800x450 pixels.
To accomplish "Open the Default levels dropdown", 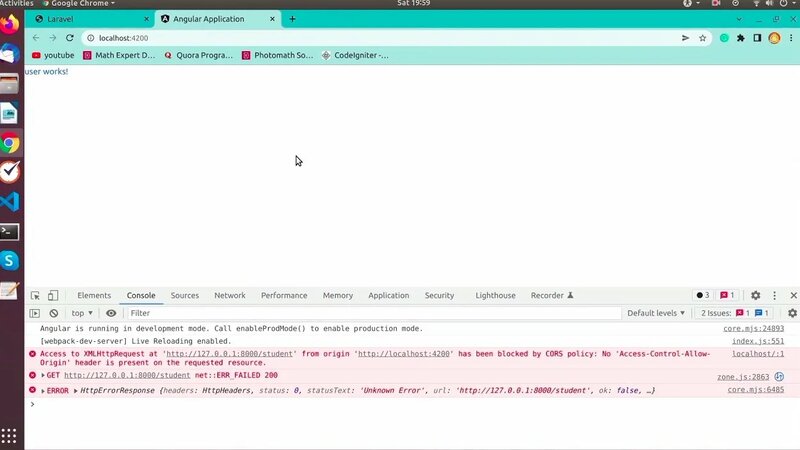I will point(656,313).
